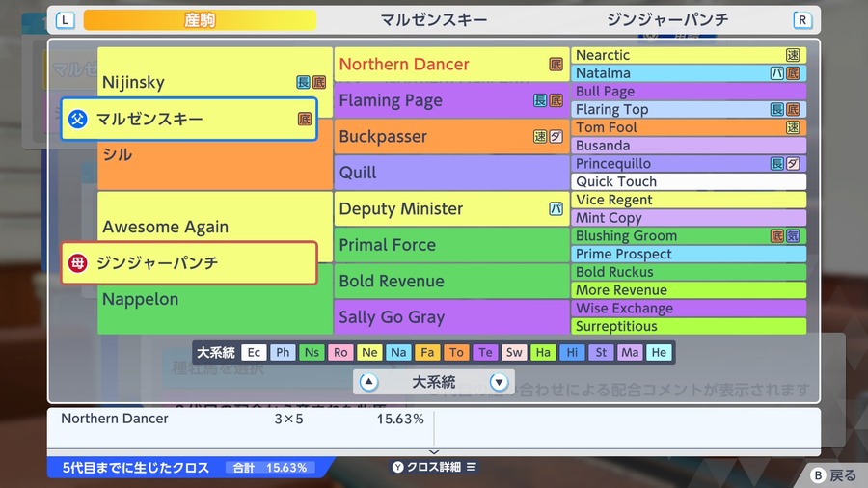Image resolution: width=868 pixels, height=488 pixels.
Task: Click the 速 trait icon on Tom Fool
Action: [x=793, y=127]
